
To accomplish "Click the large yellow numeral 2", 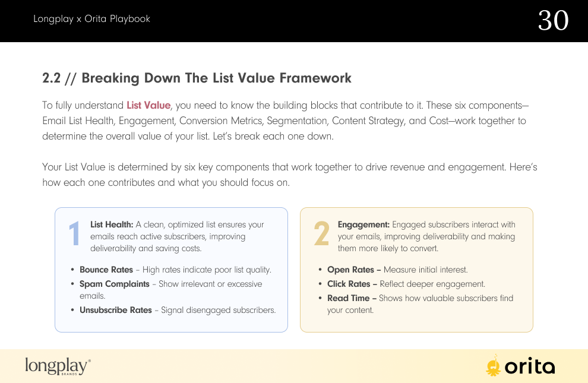I will (x=321, y=233).
